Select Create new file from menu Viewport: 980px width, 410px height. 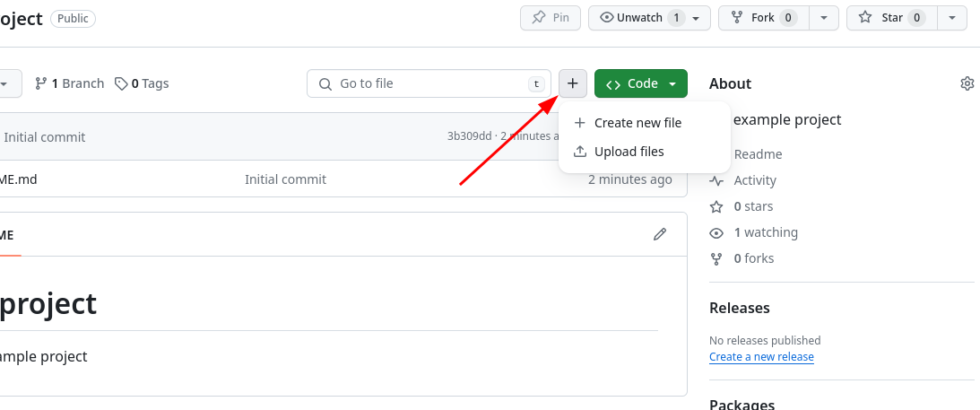pyautogui.click(x=637, y=123)
